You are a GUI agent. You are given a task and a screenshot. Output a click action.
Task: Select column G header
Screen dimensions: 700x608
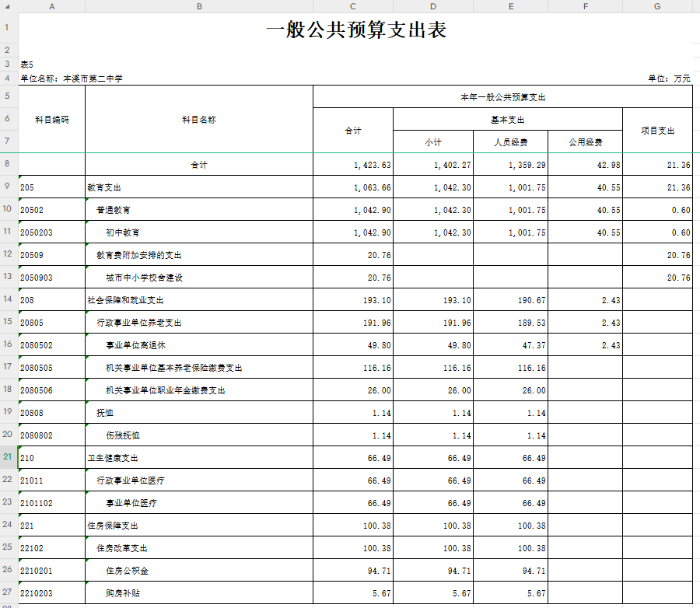(657, 6)
